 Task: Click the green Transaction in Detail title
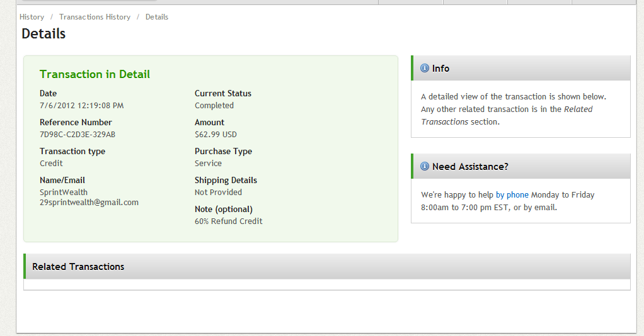tap(95, 74)
